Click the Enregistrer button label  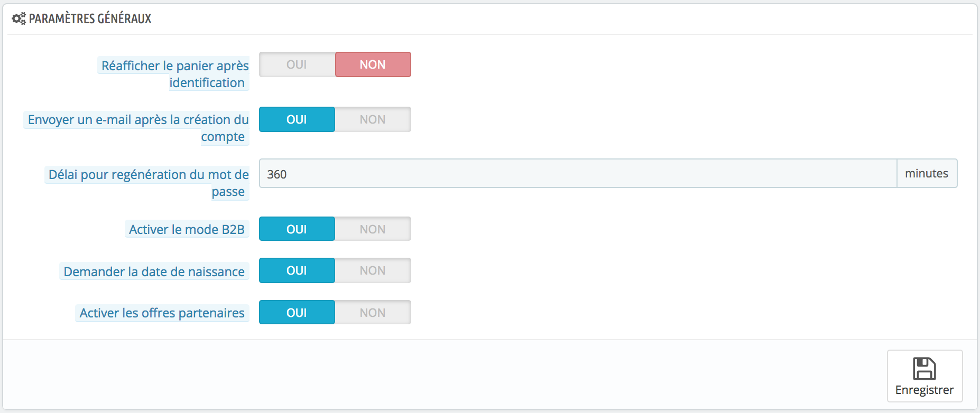tap(924, 390)
